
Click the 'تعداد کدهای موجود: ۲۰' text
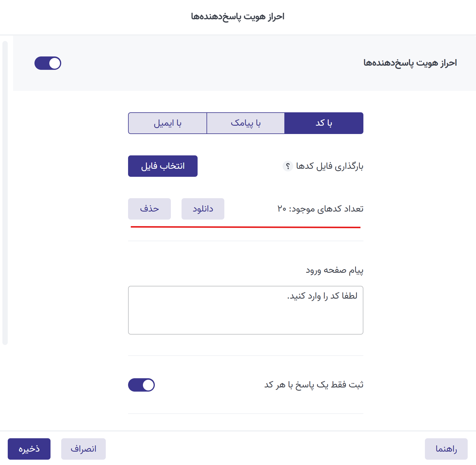click(320, 209)
